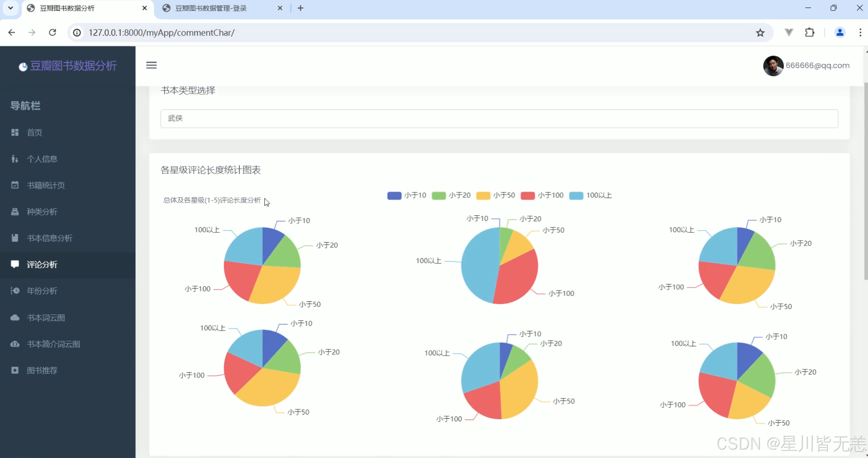Open the 武侠 book type dropdown
The width and height of the screenshot is (868, 458).
(499, 119)
